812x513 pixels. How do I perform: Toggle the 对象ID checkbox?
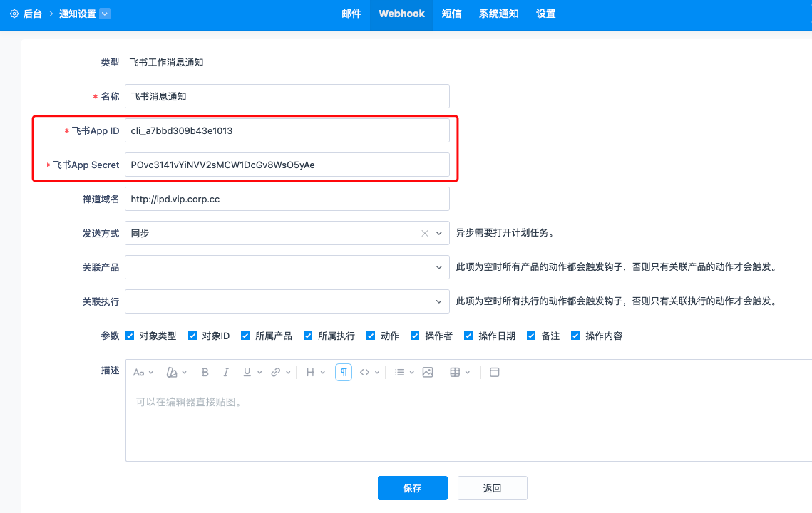pos(192,336)
